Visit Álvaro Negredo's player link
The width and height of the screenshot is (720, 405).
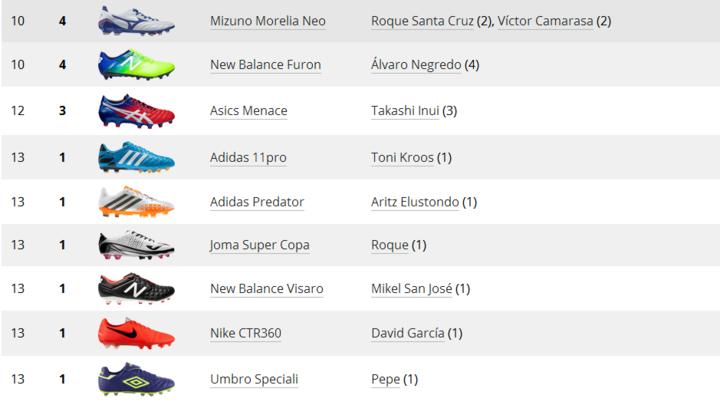[416, 65]
